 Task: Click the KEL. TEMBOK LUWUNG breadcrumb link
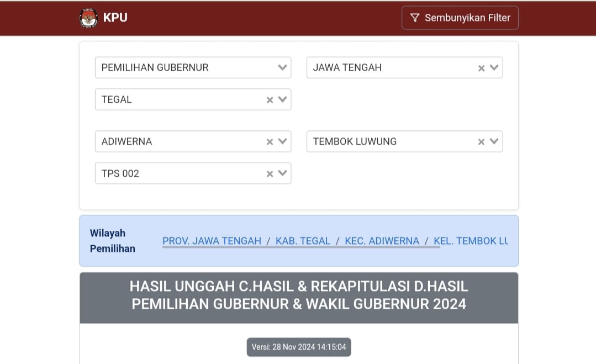click(471, 241)
